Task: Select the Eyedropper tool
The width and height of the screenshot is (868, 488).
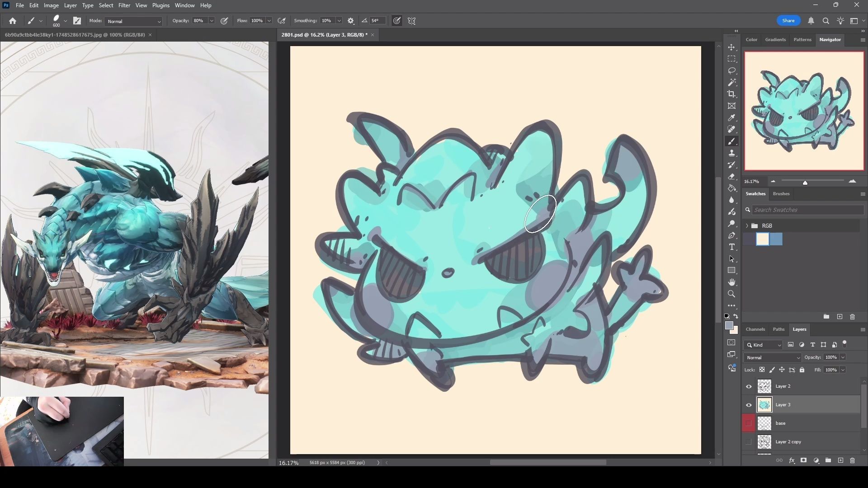Action: coord(731,118)
